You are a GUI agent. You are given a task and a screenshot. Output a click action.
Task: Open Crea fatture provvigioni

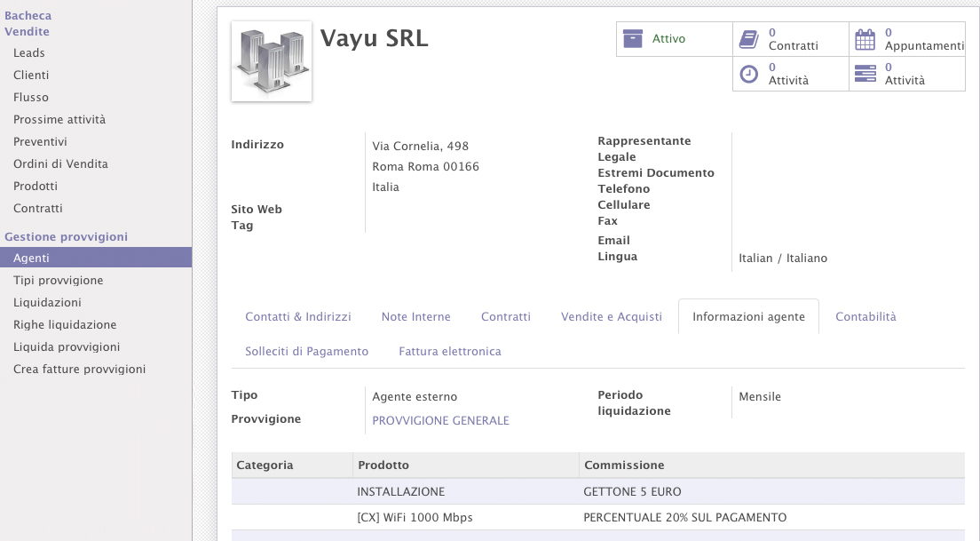click(x=79, y=369)
